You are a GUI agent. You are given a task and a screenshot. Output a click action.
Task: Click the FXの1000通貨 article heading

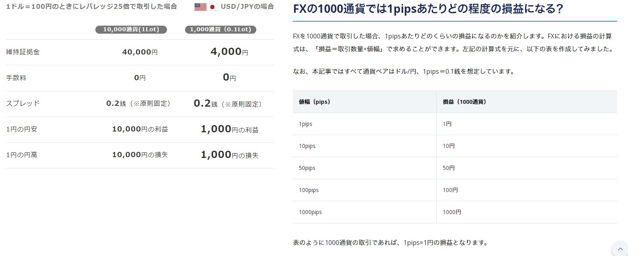pos(428,9)
